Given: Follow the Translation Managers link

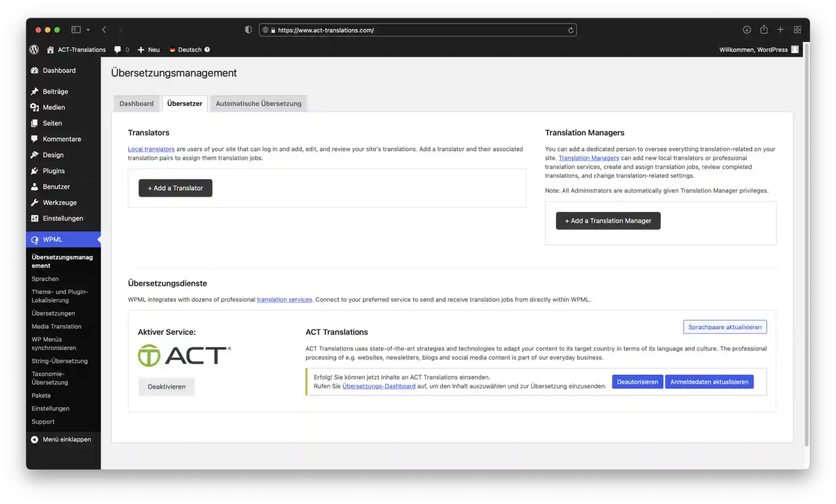Looking at the screenshot, I should [589, 158].
